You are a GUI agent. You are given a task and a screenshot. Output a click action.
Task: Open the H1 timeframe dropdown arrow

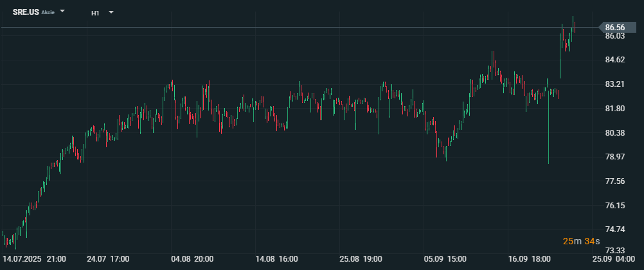pos(111,12)
